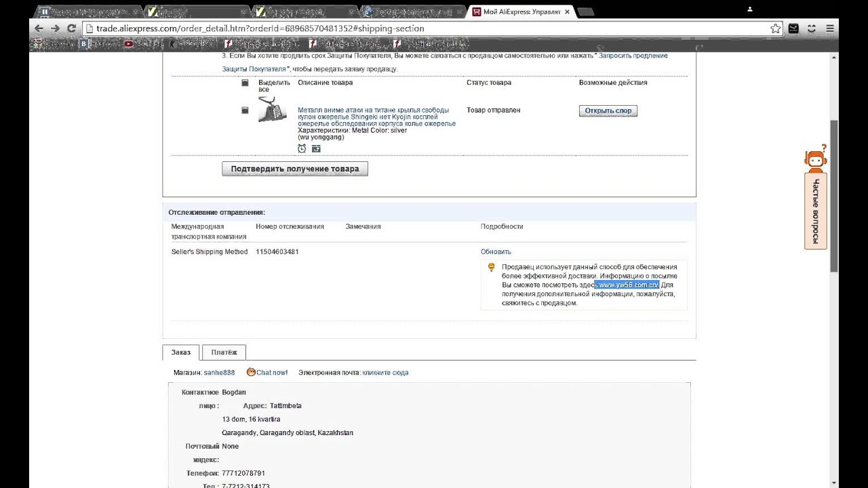The image size is (868, 488).
Task: Select the Мой AliExpress tab
Action: [521, 12]
